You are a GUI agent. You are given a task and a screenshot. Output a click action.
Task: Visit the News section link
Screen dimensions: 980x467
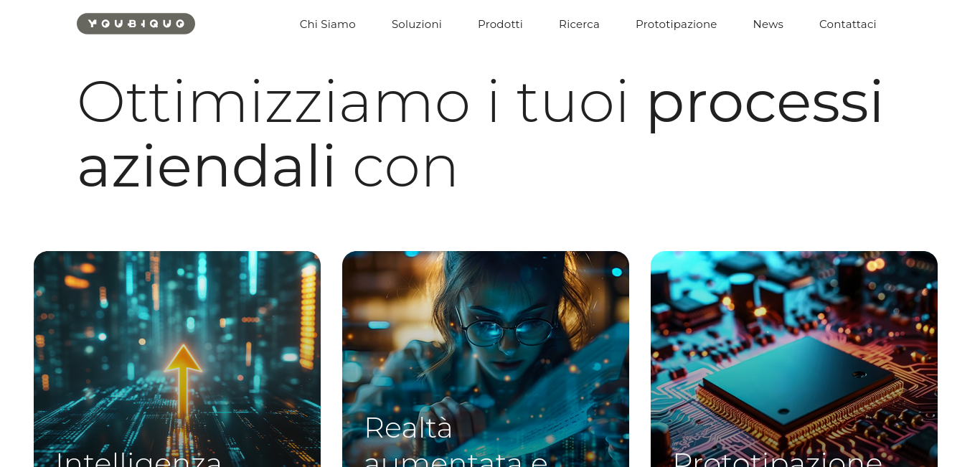[768, 24]
